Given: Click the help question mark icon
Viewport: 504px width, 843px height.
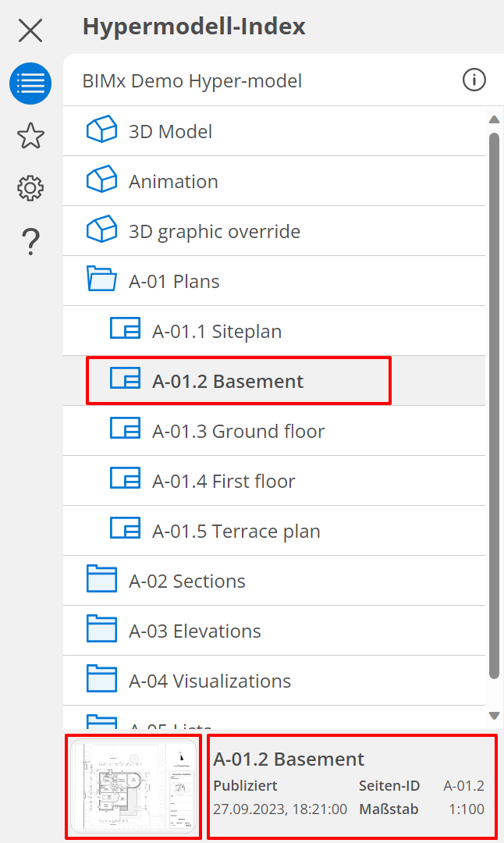Looking at the screenshot, I should [x=30, y=241].
